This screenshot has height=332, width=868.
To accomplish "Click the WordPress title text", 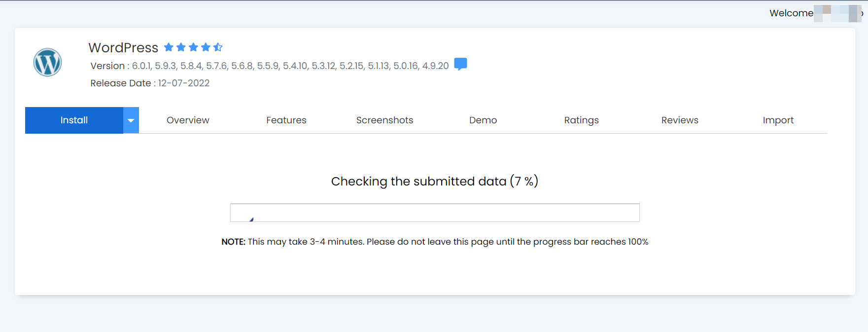I will (123, 48).
